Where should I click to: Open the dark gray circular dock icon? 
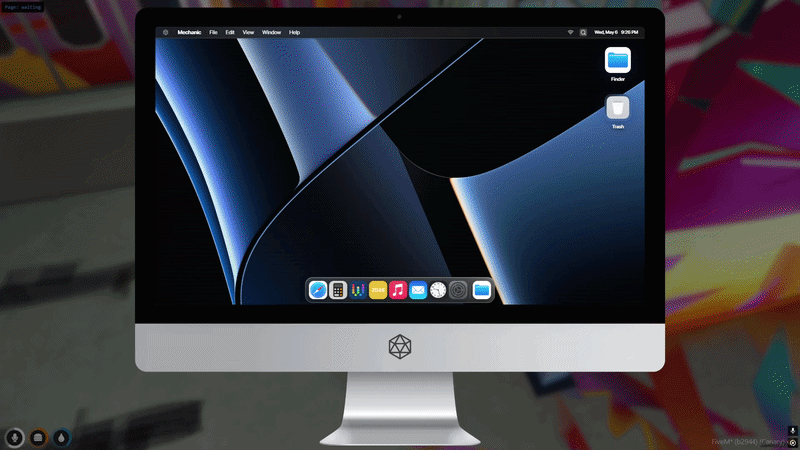click(458, 290)
